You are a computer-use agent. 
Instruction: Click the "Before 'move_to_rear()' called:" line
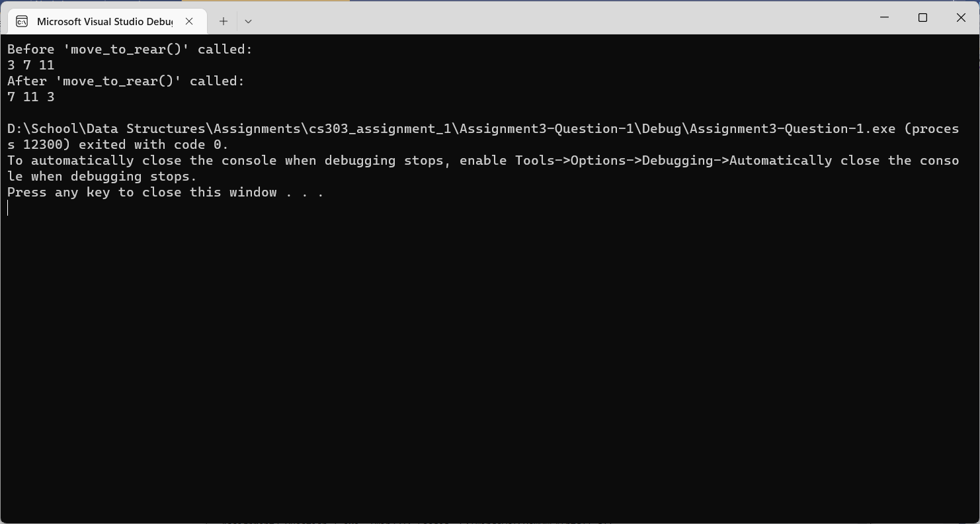(x=129, y=49)
